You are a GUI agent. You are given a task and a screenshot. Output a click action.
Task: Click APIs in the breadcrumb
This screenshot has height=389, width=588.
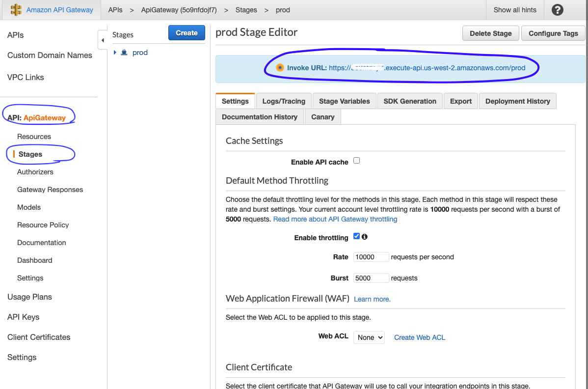(115, 10)
